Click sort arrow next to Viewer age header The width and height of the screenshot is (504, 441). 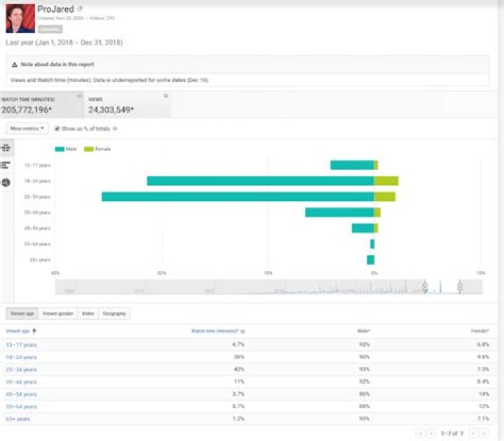tap(34, 331)
